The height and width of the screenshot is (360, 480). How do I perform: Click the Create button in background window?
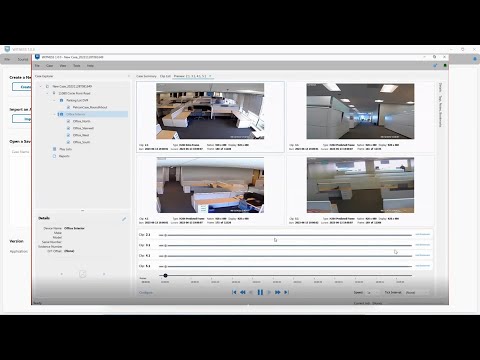pos(22,87)
